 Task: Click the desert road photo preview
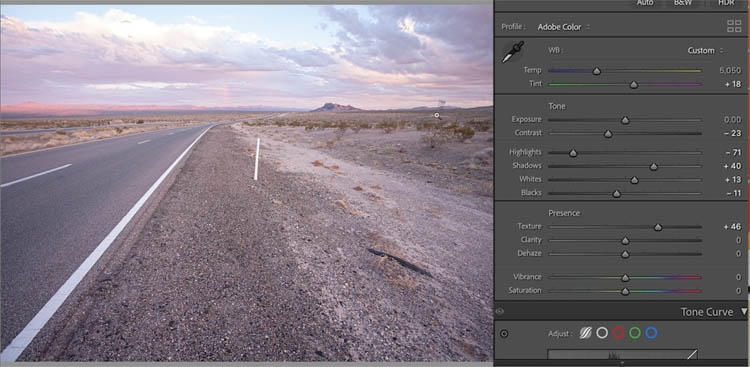click(246, 183)
